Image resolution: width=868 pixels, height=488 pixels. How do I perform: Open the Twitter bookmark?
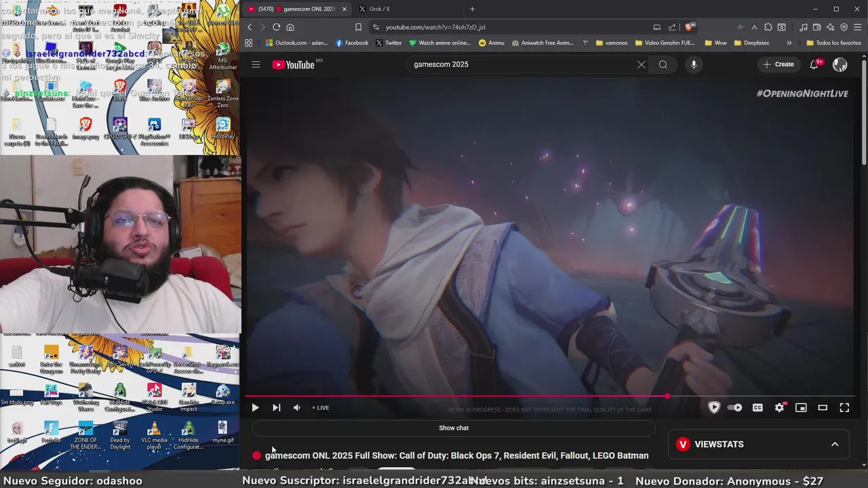point(389,43)
